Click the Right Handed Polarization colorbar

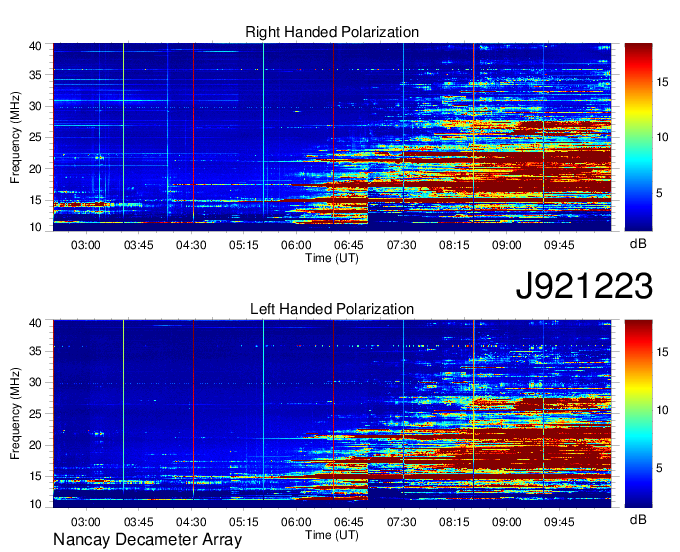pos(638,137)
